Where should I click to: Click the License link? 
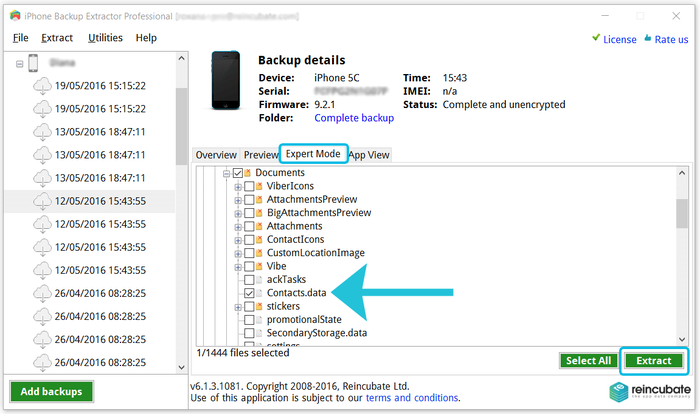(620, 39)
